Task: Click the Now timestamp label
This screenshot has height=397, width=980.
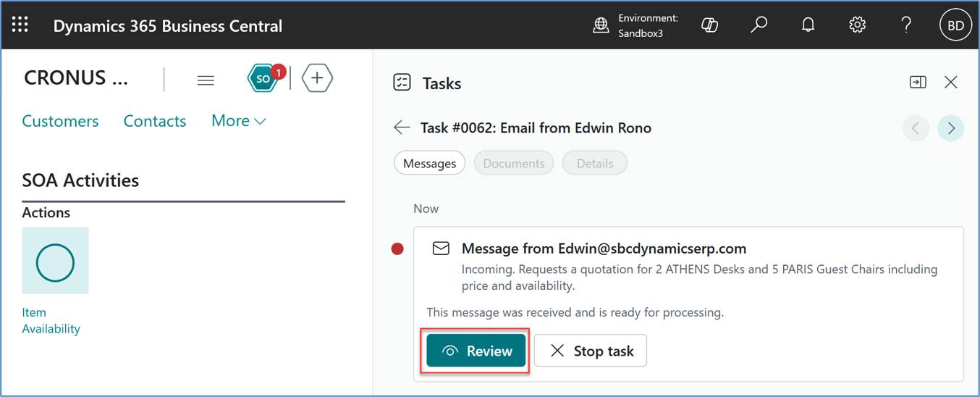Action: [426, 209]
